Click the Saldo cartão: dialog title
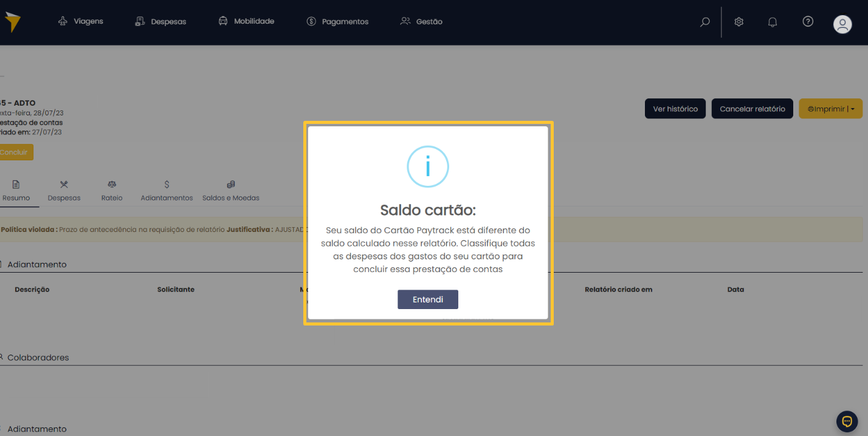 [428, 210]
